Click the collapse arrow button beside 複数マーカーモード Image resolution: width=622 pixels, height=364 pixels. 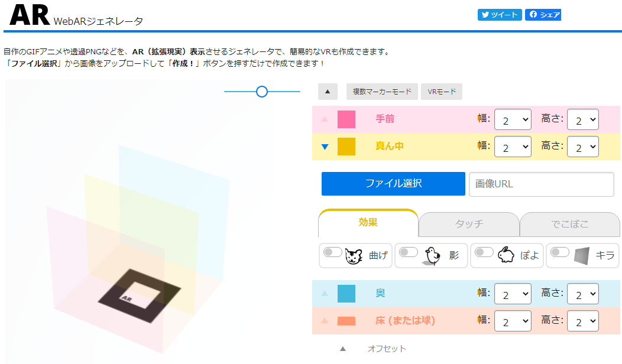tap(329, 92)
